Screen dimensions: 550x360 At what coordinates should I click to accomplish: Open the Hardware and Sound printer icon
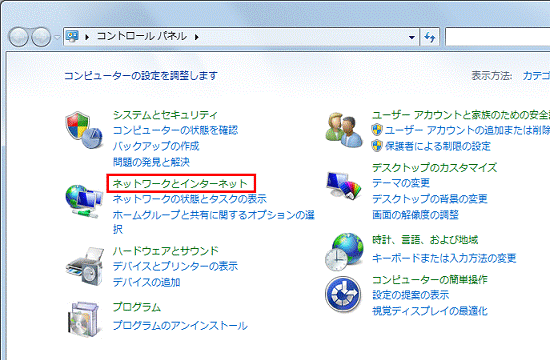pyautogui.click(x=85, y=266)
